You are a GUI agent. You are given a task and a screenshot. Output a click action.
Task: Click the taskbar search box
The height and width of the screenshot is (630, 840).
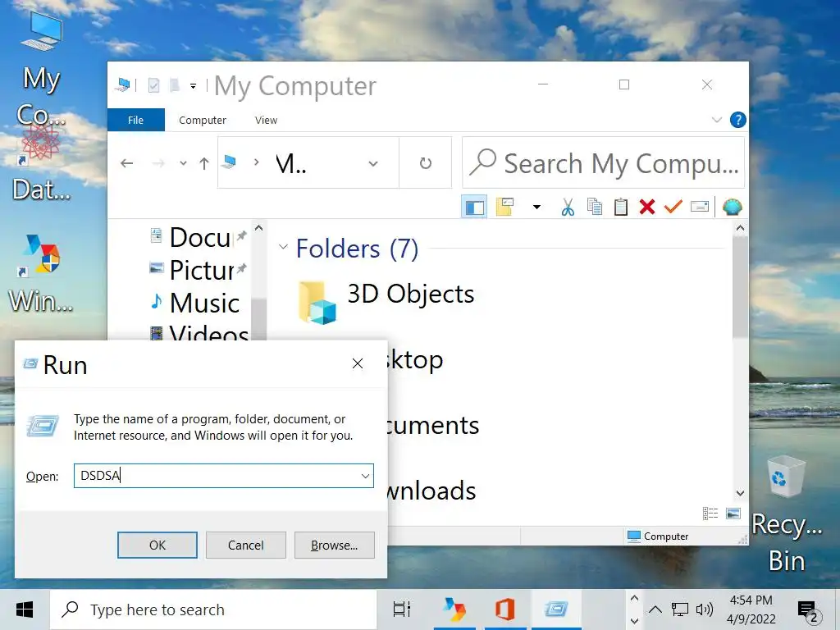213,609
